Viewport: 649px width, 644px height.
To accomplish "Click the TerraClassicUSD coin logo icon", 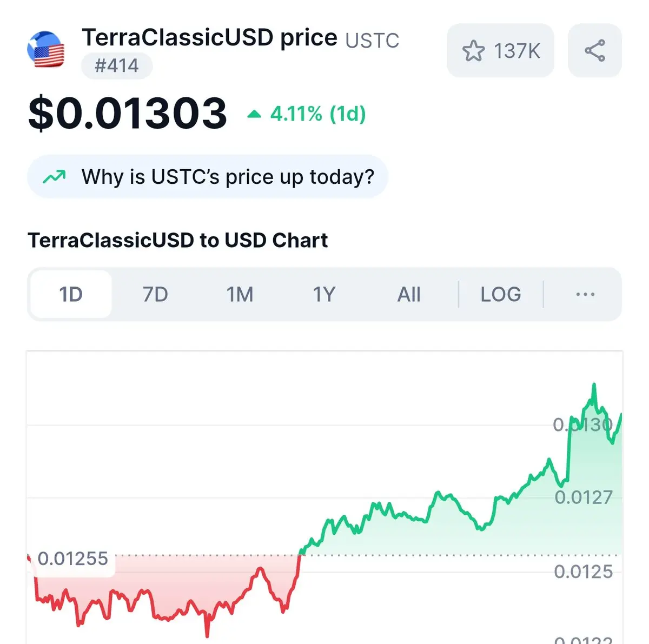I will point(46,49).
